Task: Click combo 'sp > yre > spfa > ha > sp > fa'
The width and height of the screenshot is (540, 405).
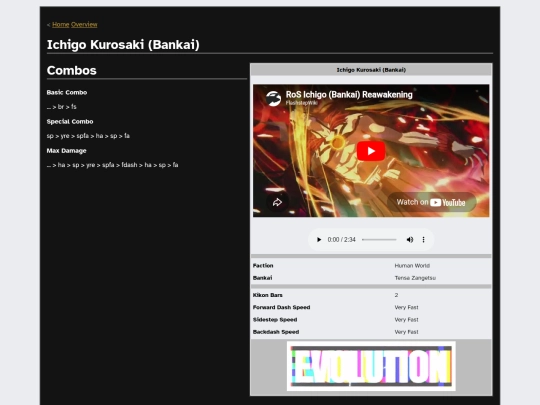Action: click(88, 136)
